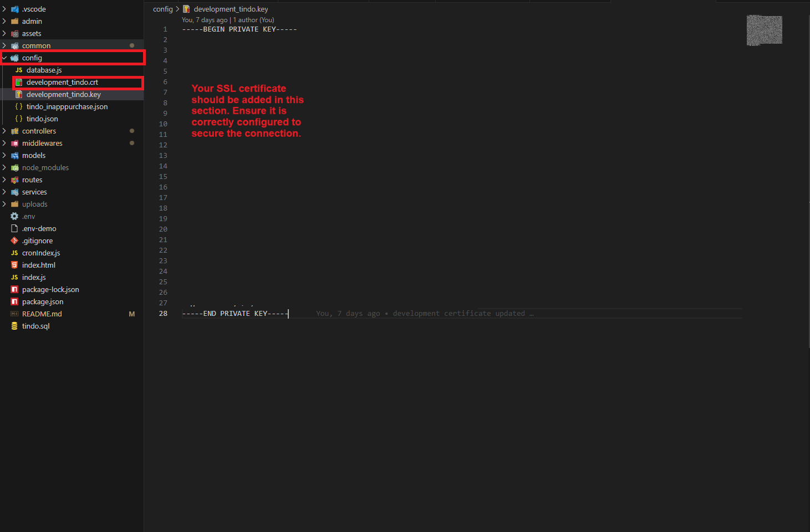
Task: Click the git icon beside .gitignore
Action: tap(14, 241)
